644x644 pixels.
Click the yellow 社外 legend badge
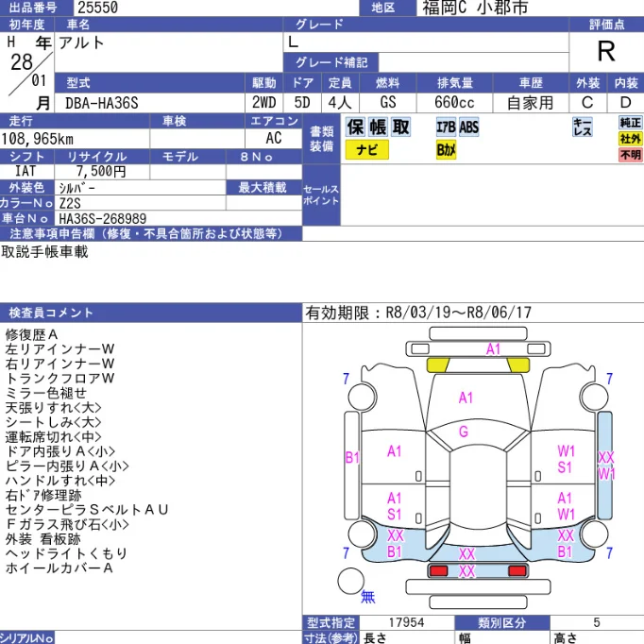(630, 139)
